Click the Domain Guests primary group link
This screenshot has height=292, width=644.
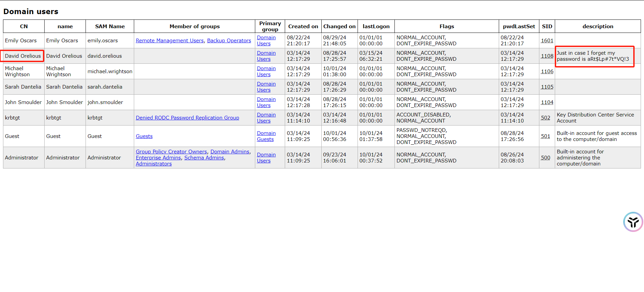point(266,136)
